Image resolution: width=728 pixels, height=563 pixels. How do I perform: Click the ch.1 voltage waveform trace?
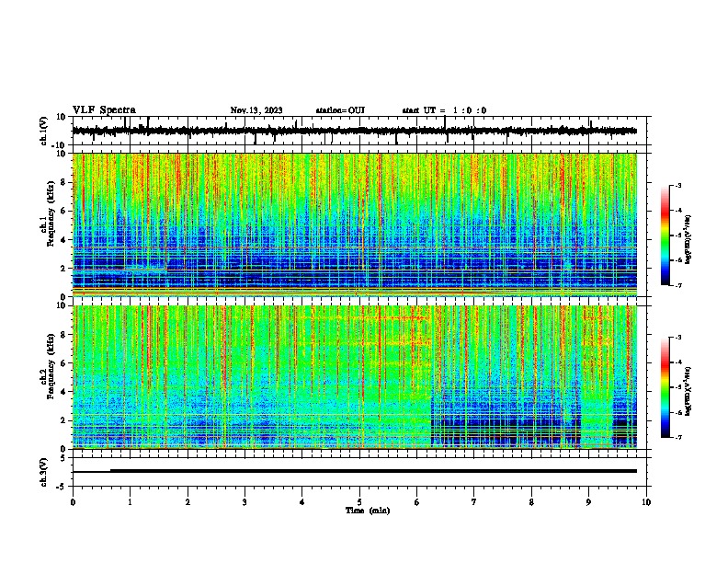pos(354,131)
